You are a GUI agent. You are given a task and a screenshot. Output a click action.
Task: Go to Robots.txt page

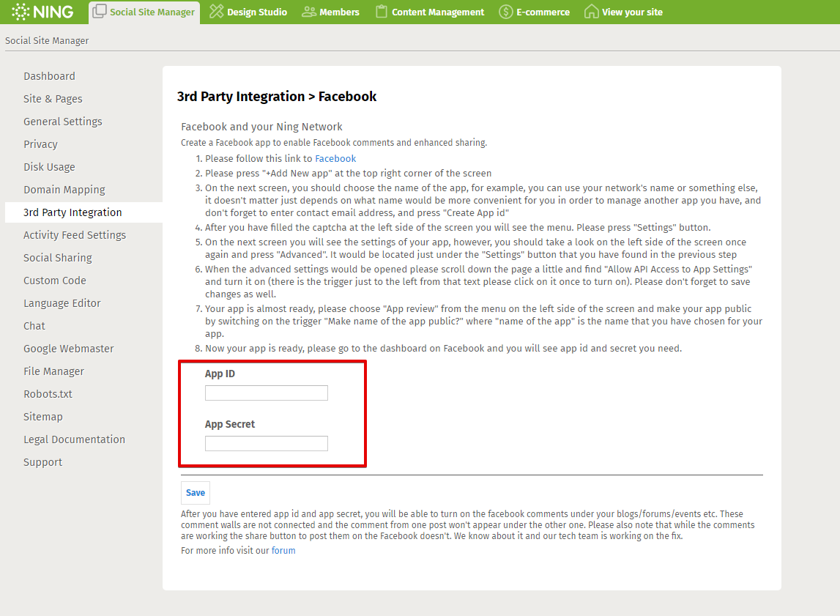click(x=48, y=394)
